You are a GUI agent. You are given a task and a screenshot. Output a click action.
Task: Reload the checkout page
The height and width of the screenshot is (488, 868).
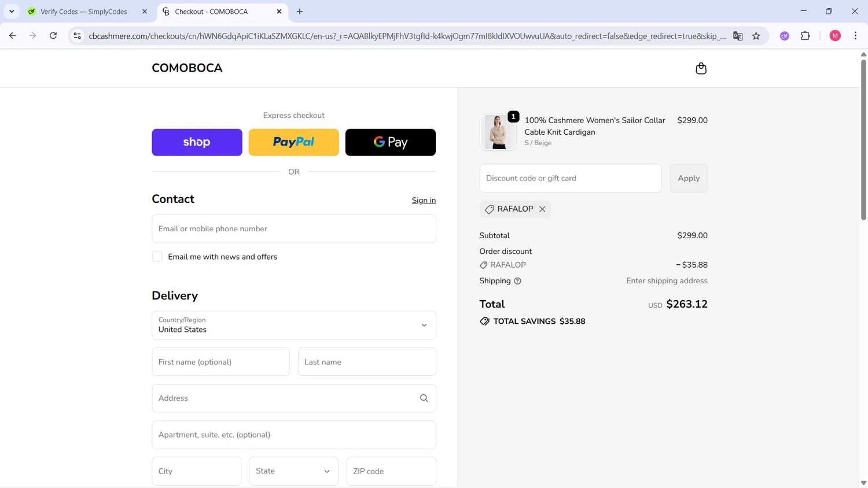(x=53, y=36)
